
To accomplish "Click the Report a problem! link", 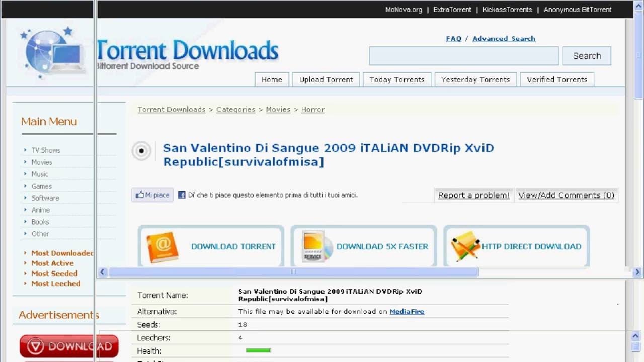I will [474, 195].
